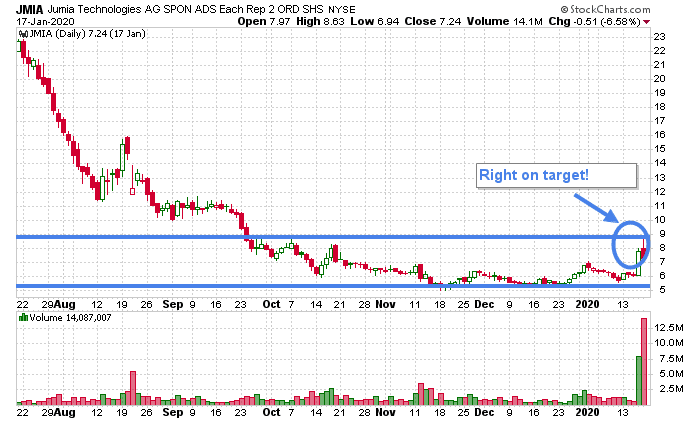The width and height of the screenshot is (700, 421).
Task: Click Oct on the volume panel date axis
Action: click(x=271, y=412)
